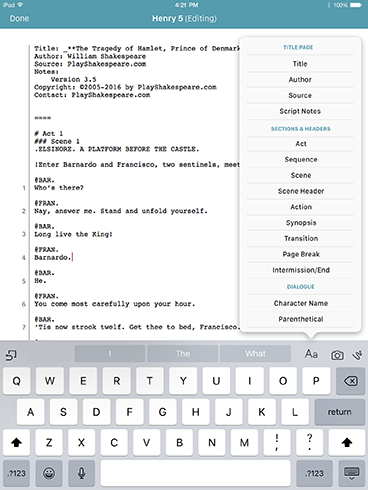The width and height of the screenshot is (368, 490).
Task: Tap Done to finish editing
Action: tap(19, 18)
